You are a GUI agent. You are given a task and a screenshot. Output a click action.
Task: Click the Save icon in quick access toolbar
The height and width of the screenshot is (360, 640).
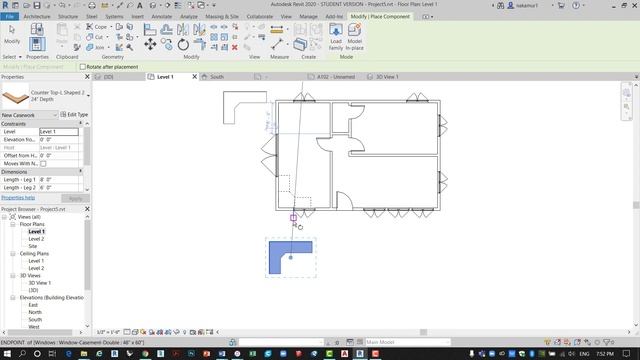(x=37, y=5)
